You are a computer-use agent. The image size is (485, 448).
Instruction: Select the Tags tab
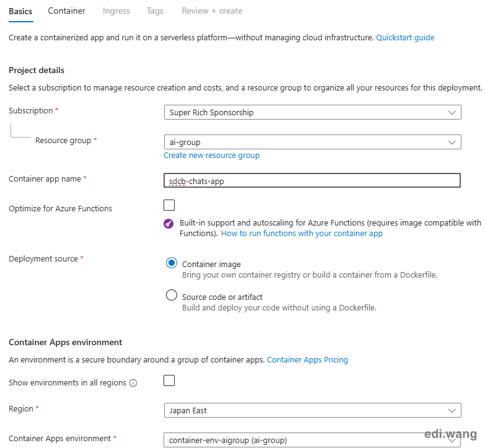pos(155,11)
